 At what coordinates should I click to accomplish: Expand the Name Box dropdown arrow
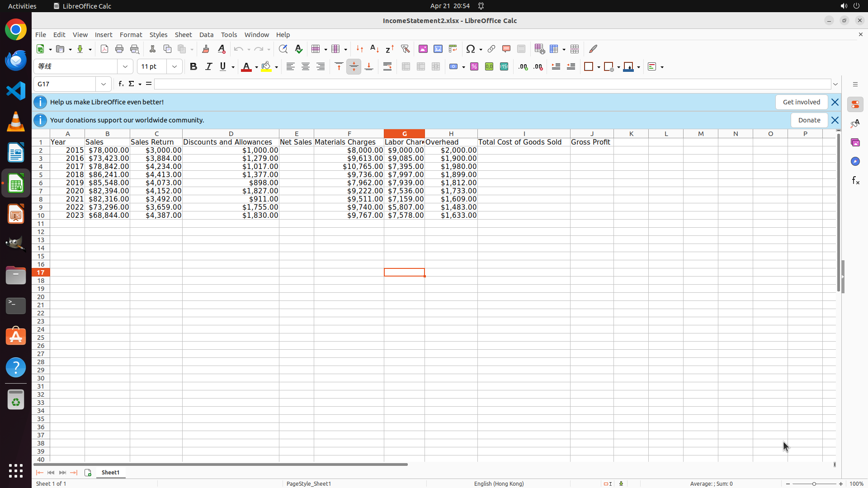pos(104,84)
